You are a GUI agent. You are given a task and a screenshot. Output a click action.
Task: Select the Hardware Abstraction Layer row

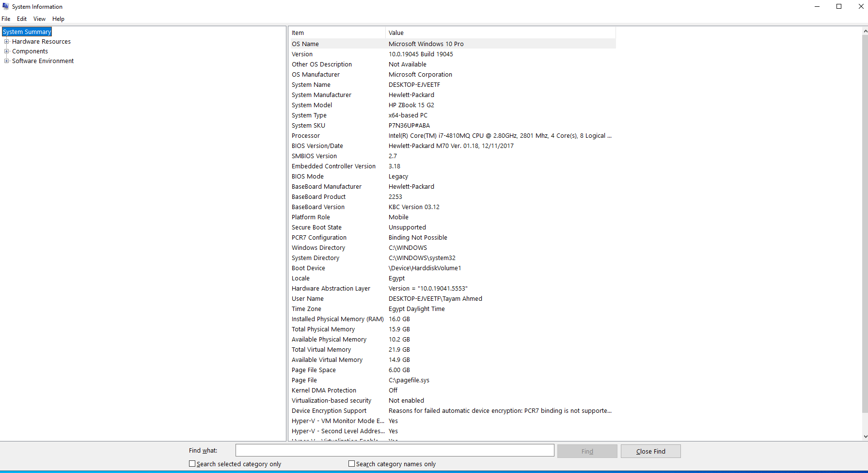452,288
